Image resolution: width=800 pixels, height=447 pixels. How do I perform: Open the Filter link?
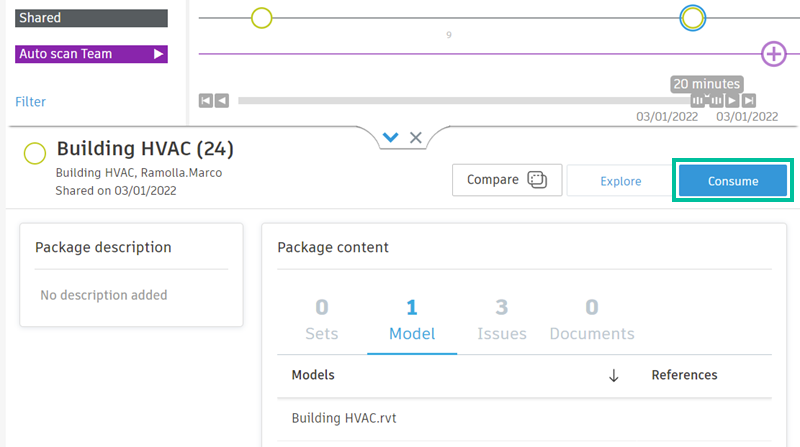(30, 101)
